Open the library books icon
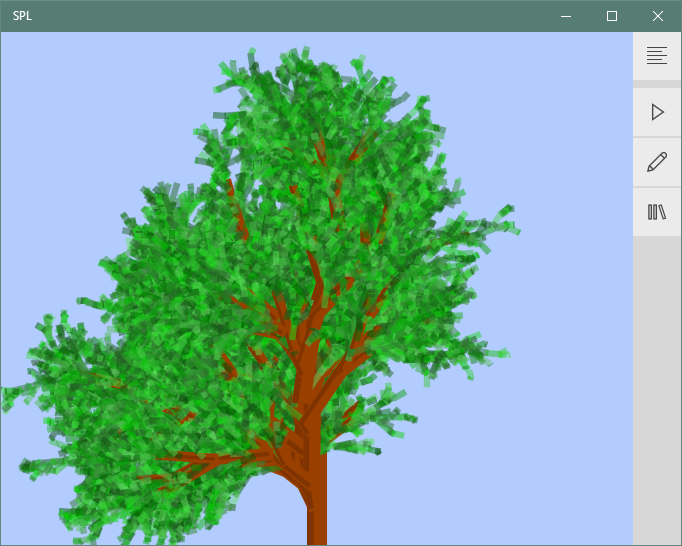682x546 pixels. point(657,212)
